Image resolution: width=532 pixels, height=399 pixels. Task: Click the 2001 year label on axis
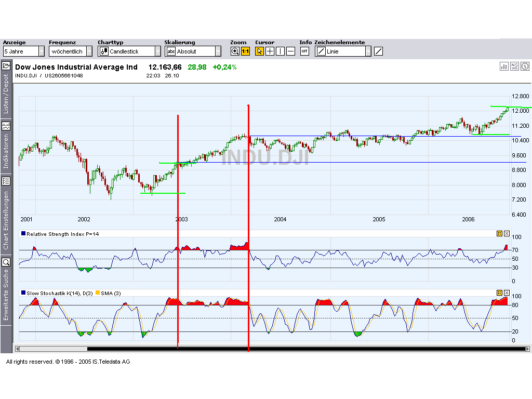click(26, 220)
